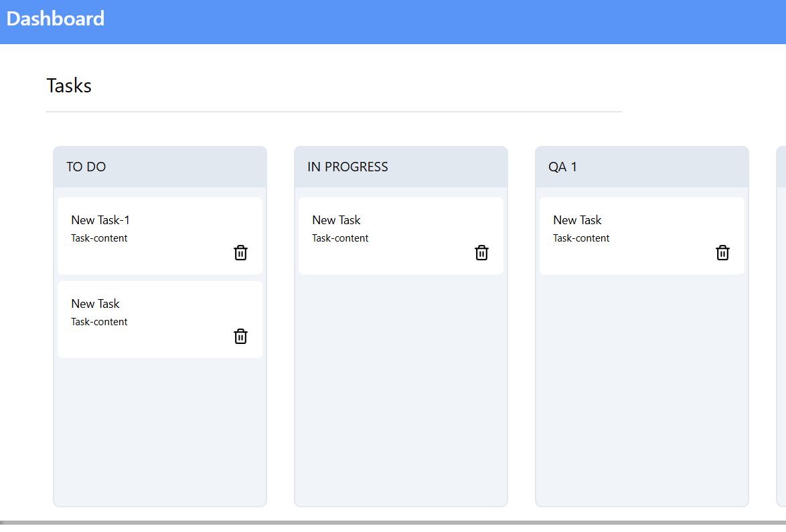786x532 pixels.
Task: Click Task-content text in second TO DO card
Action: point(99,322)
